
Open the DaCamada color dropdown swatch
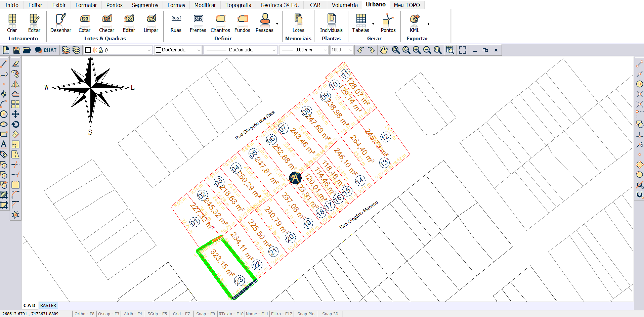[178, 50]
